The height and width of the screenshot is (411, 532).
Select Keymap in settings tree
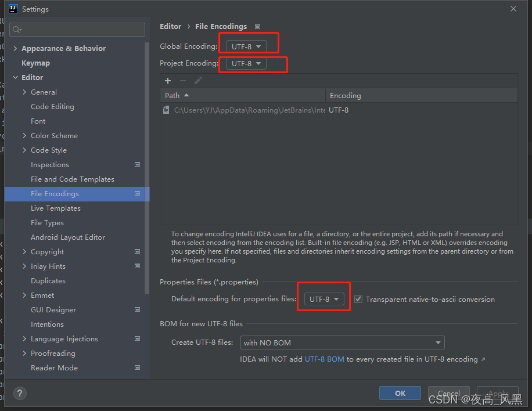[35, 63]
